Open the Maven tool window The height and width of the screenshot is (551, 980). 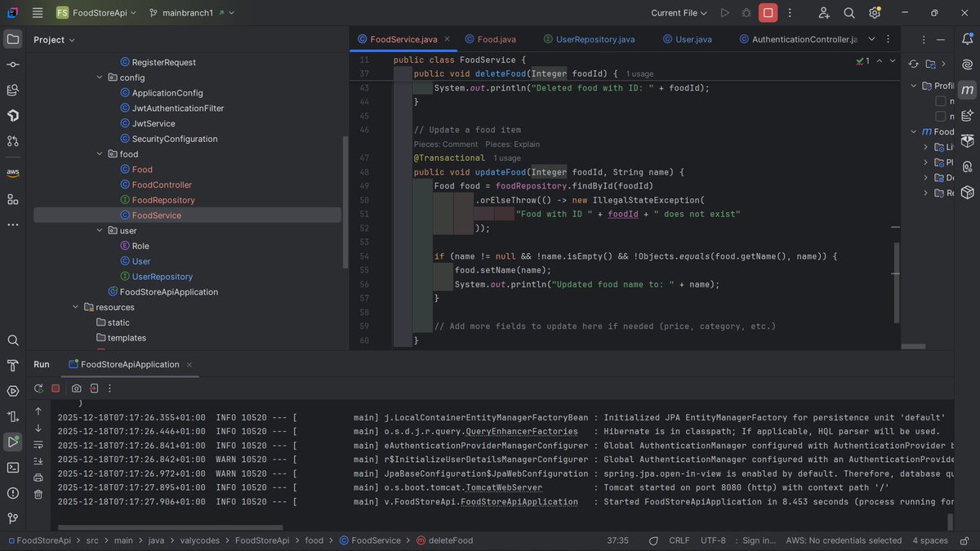point(968,90)
